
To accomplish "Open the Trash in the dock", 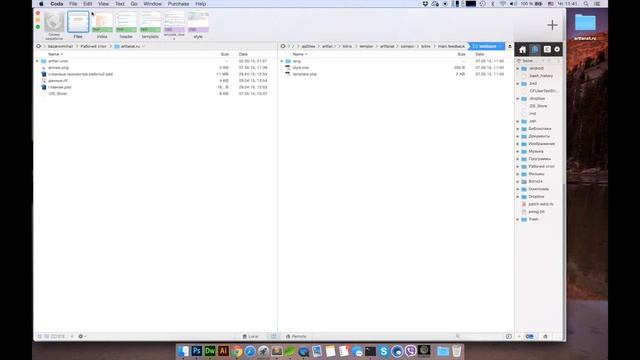I will [x=456, y=351].
